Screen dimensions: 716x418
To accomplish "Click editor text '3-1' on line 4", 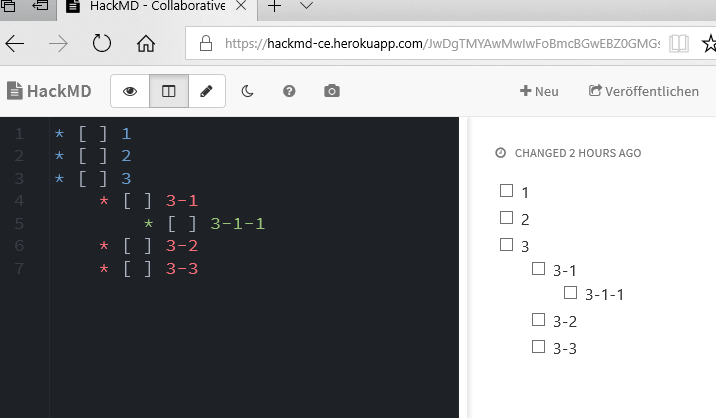I will tap(182, 201).
